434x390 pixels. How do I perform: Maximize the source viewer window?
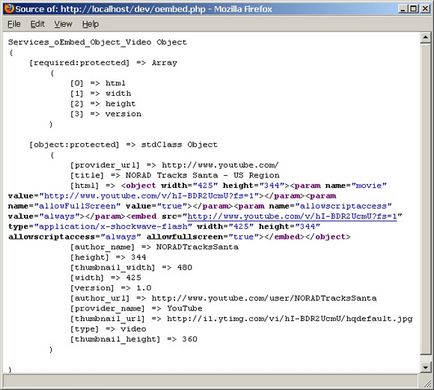pyautogui.click(x=413, y=9)
